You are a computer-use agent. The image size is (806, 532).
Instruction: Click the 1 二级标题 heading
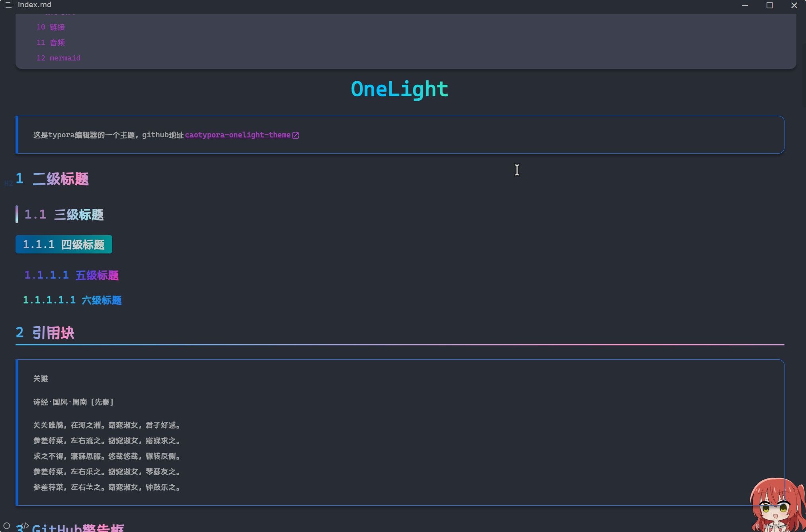(x=60, y=179)
